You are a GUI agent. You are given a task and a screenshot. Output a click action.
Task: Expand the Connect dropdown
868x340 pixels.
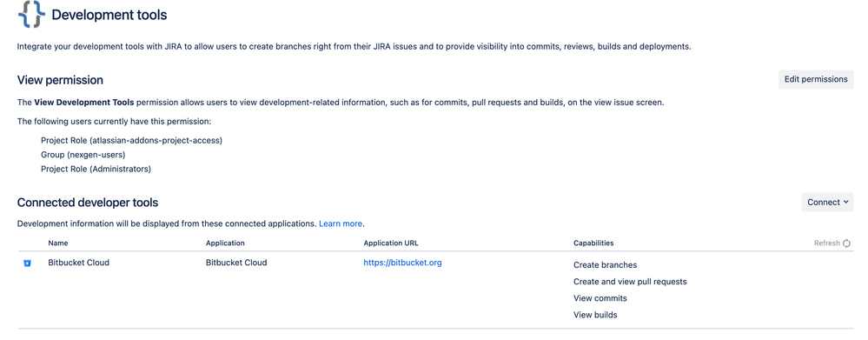[x=827, y=202]
